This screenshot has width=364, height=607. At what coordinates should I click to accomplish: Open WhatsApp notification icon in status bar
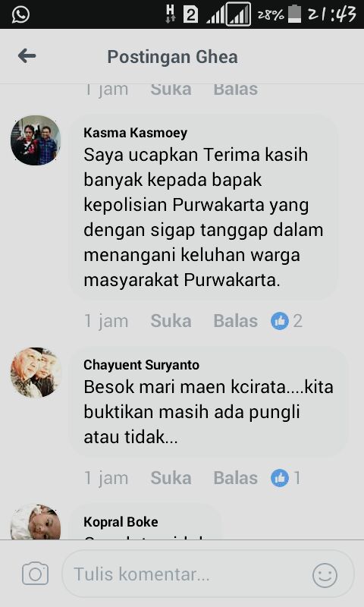tap(20, 14)
